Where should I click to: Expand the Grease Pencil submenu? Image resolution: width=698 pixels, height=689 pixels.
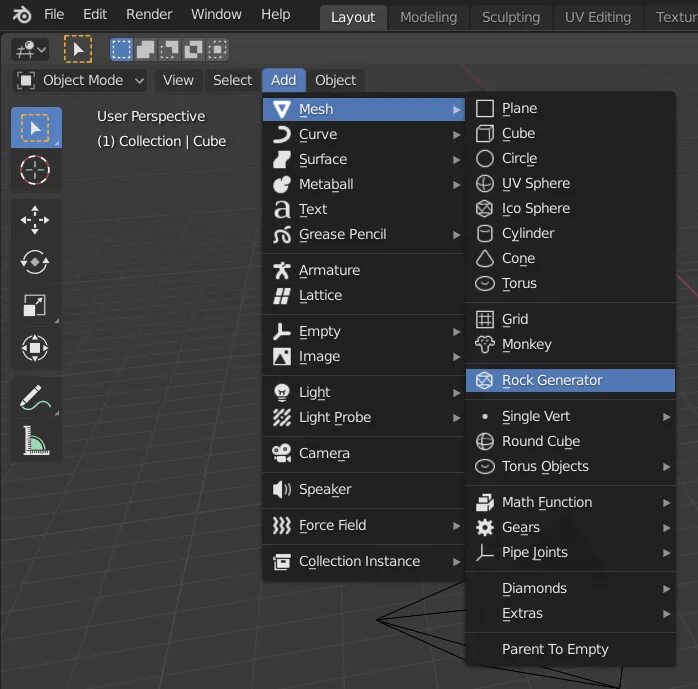click(x=364, y=234)
